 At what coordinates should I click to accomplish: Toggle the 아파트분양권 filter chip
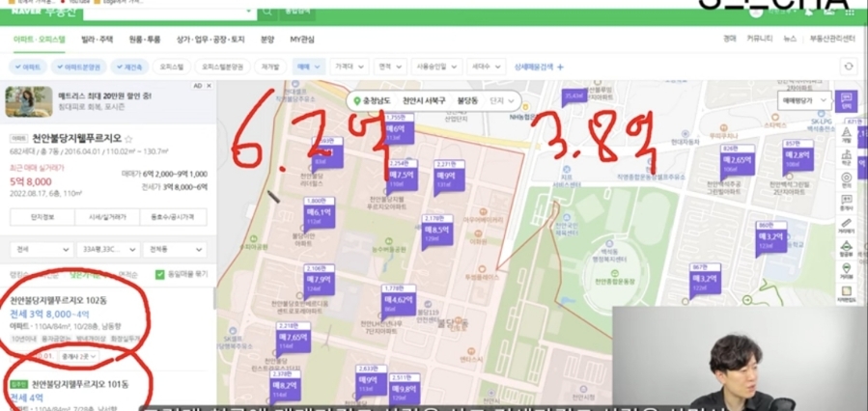78,67
